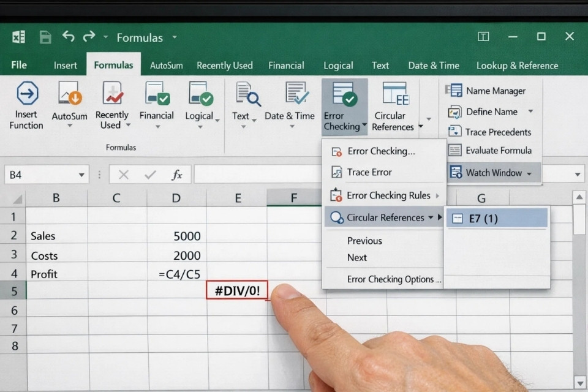Open Name Manager
The width and height of the screenshot is (588, 392).
495,91
